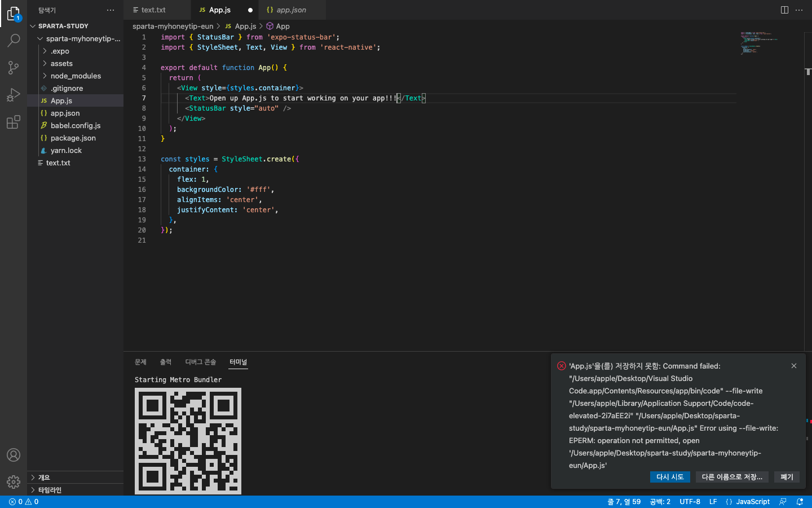Click the errors and warnings count

point(24,502)
